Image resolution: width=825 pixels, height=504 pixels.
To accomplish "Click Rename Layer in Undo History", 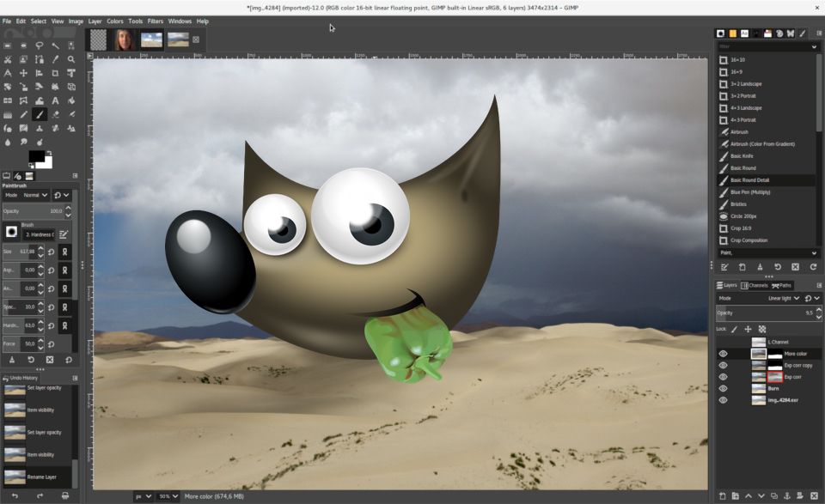I will pos(37,477).
